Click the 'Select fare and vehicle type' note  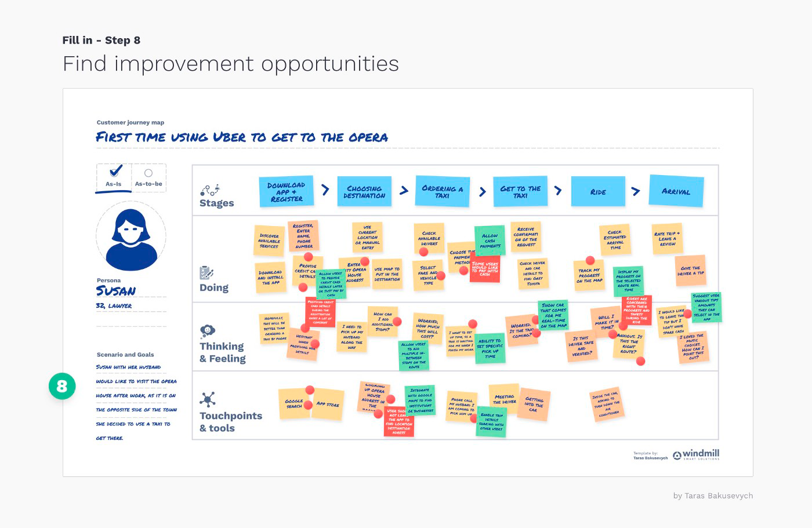click(428, 275)
